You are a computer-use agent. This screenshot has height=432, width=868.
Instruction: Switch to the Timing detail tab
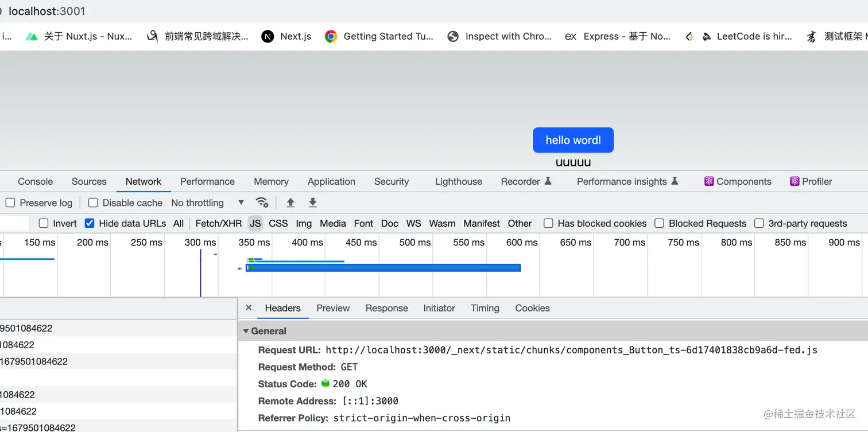coord(485,308)
